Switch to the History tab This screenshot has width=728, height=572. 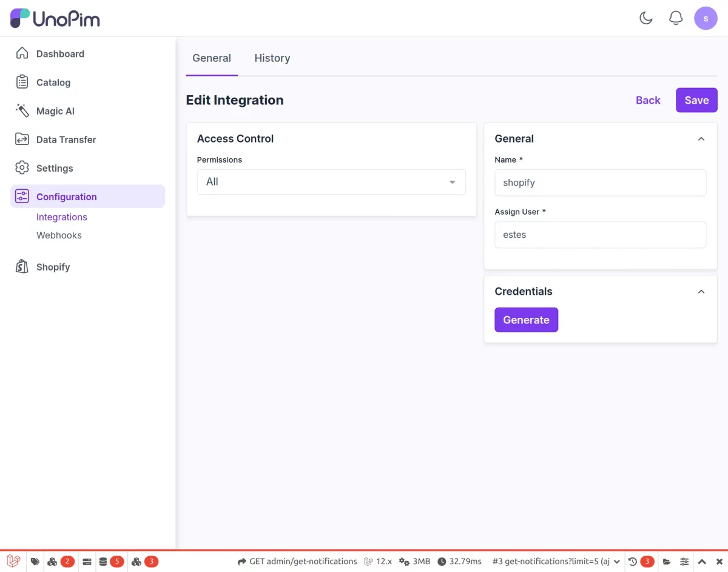tap(272, 58)
